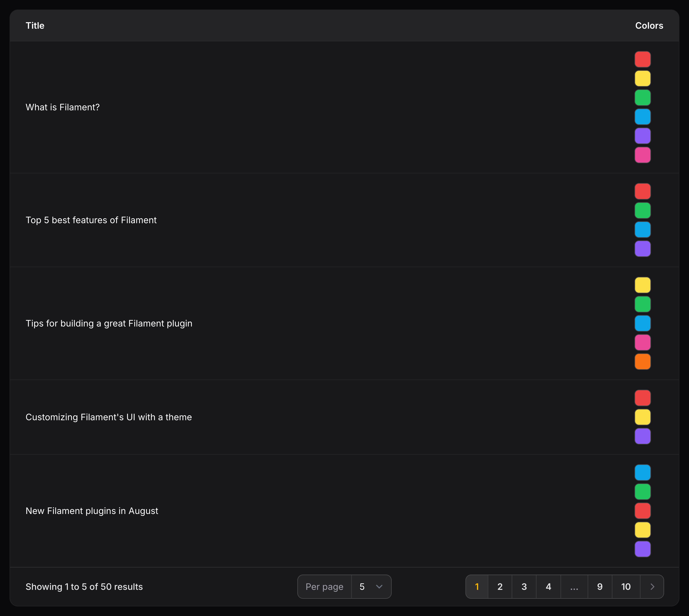Select 'Top 5 best features of Filament' title
The height and width of the screenshot is (616, 689).
[x=91, y=220]
